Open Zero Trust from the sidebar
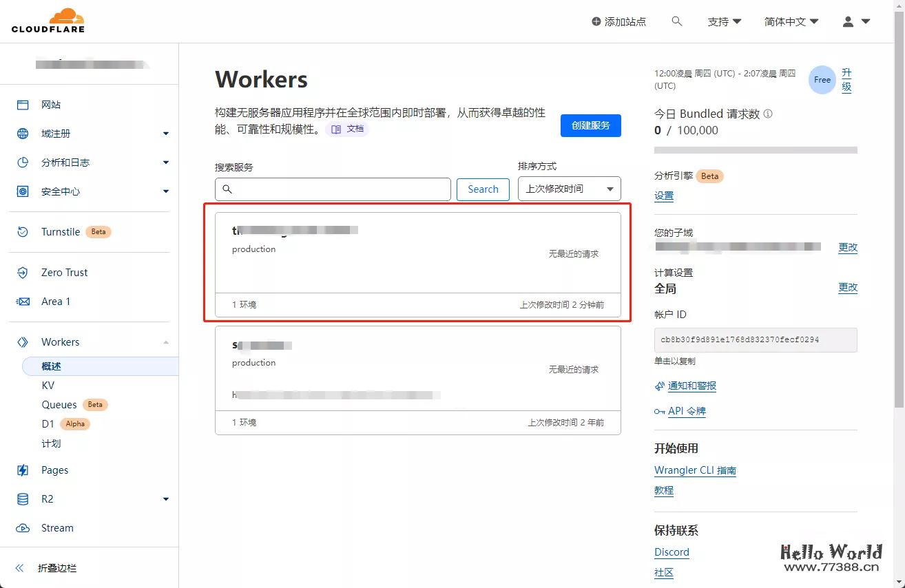 [63, 272]
